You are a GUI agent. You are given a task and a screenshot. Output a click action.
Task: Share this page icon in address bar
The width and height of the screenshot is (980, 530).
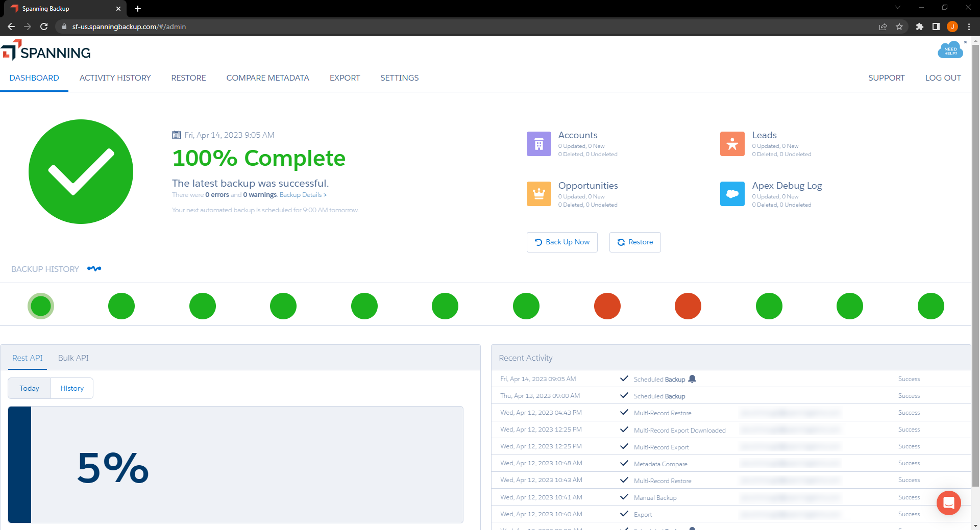tap(883, 27)
